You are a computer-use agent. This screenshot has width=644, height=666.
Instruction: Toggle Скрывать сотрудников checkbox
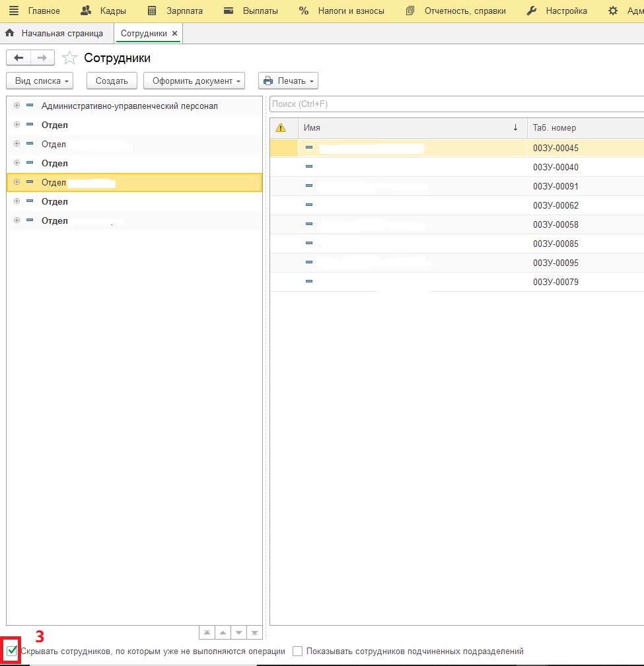12,651
